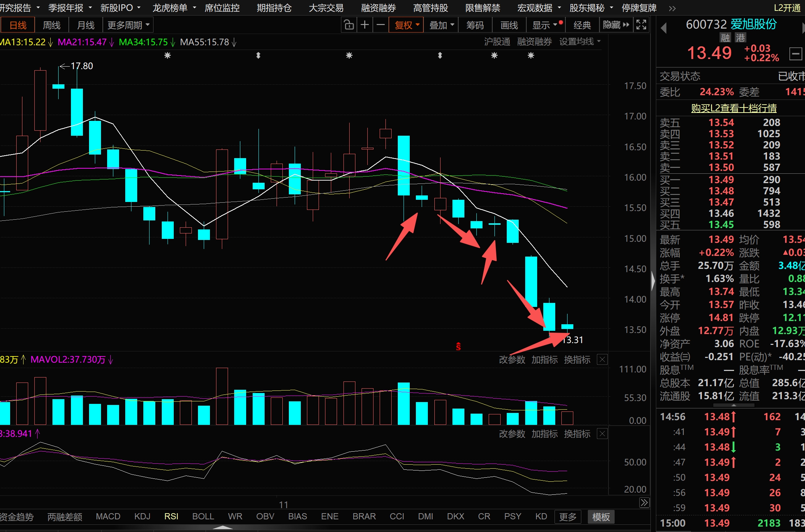Click previous stock arrow beside 600732

pos(663,28)
